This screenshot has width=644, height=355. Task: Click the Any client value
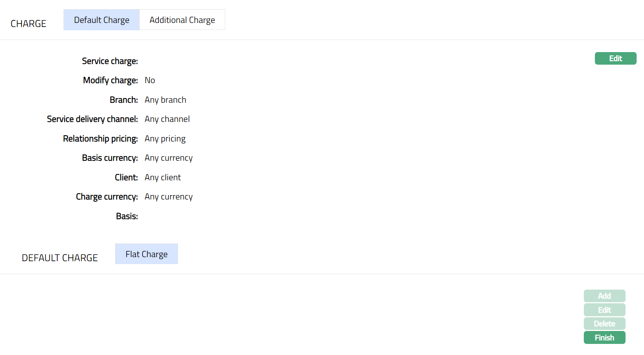(162, 177)
